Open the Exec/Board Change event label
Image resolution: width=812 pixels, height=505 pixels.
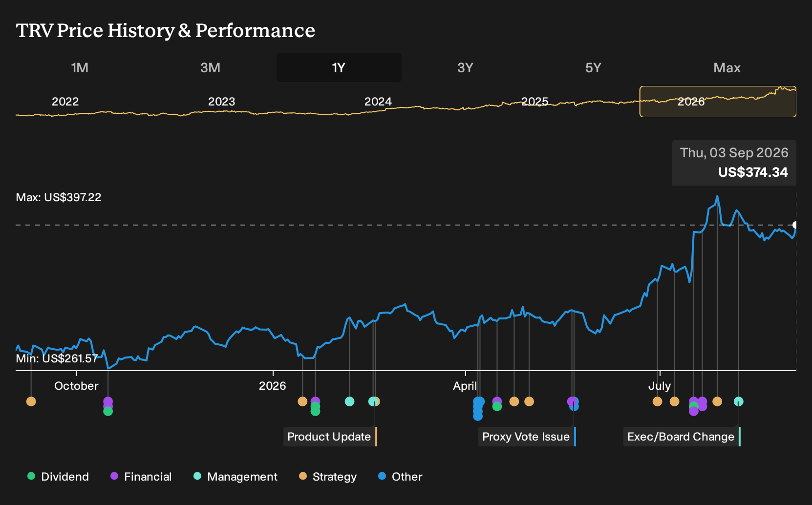[x=682, y=437]
